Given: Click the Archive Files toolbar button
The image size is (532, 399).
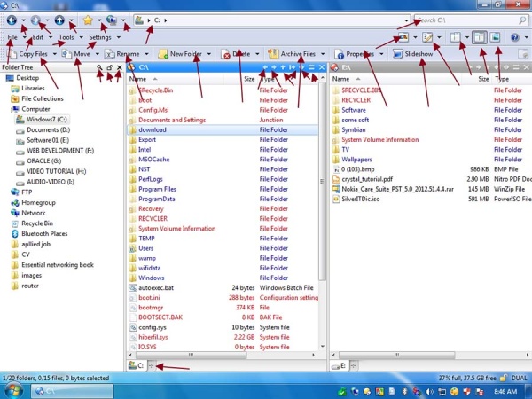Looking at the screenshot, I should (x=293, y=54).
